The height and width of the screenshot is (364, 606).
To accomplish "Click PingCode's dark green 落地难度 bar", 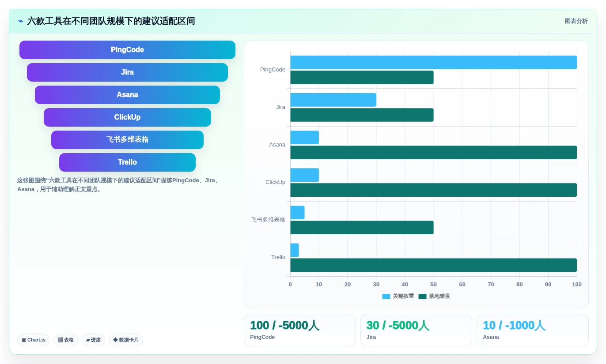I will [x=362, y=77].
